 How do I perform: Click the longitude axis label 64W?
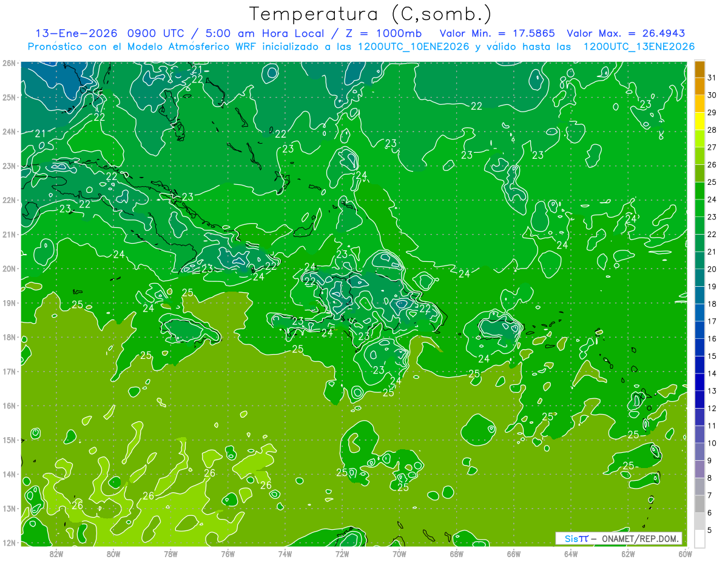pyautogui.click(x=571, y=553)
